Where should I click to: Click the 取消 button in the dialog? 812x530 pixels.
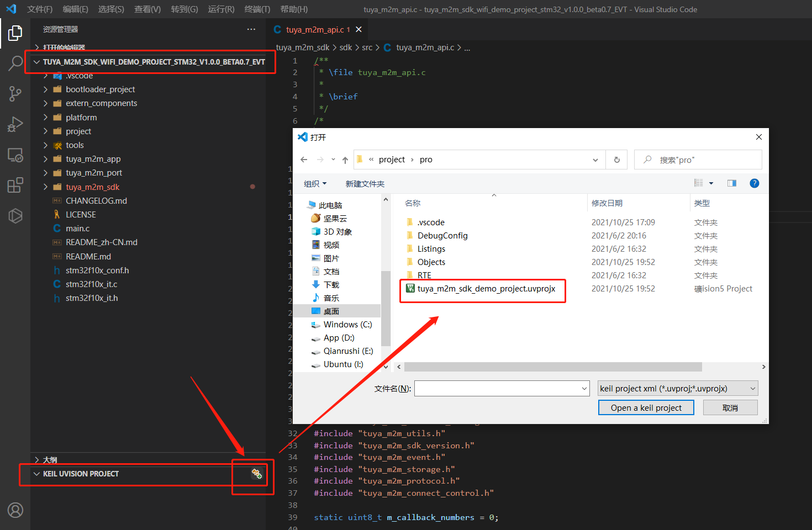730,407
